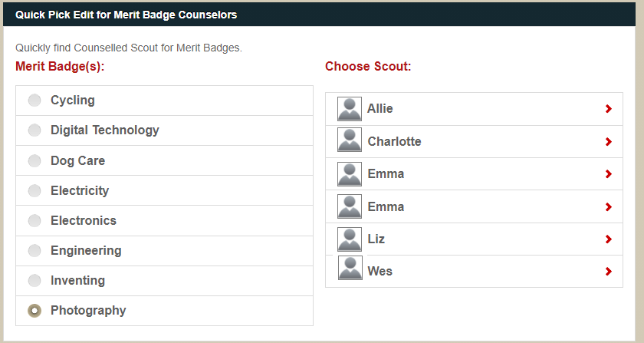Open the first Emma scout name

click(386, 174)
